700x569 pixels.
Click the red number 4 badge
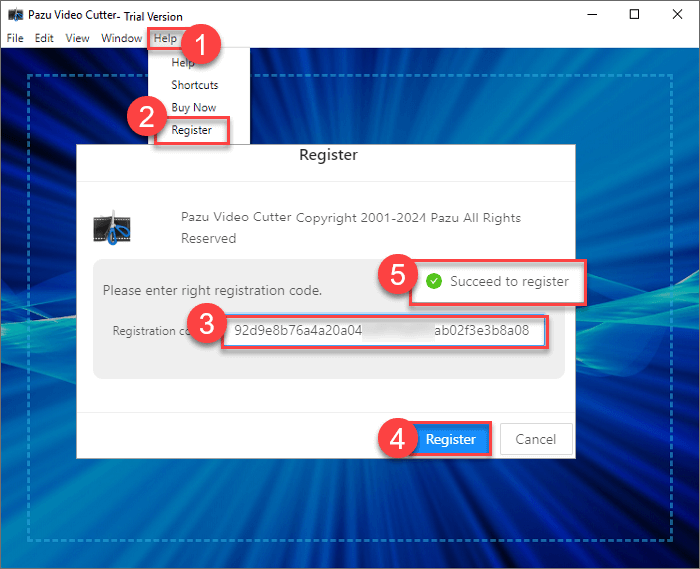tap(397, 440)
